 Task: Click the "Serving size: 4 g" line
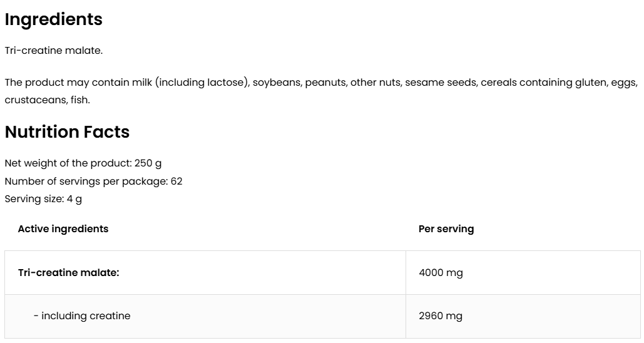pos(43,199)
